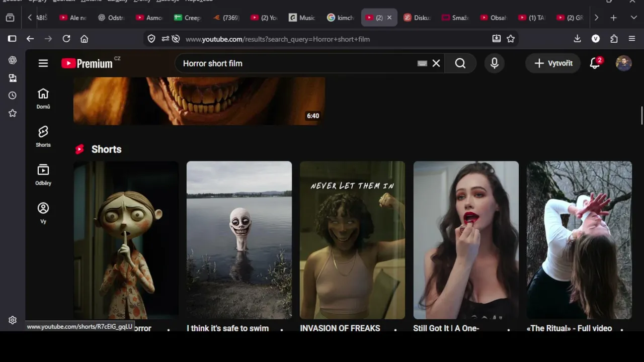Open "«The Ritual» - Full video" title link
This screenshot has width=644, height=362.
coord(570,328)
